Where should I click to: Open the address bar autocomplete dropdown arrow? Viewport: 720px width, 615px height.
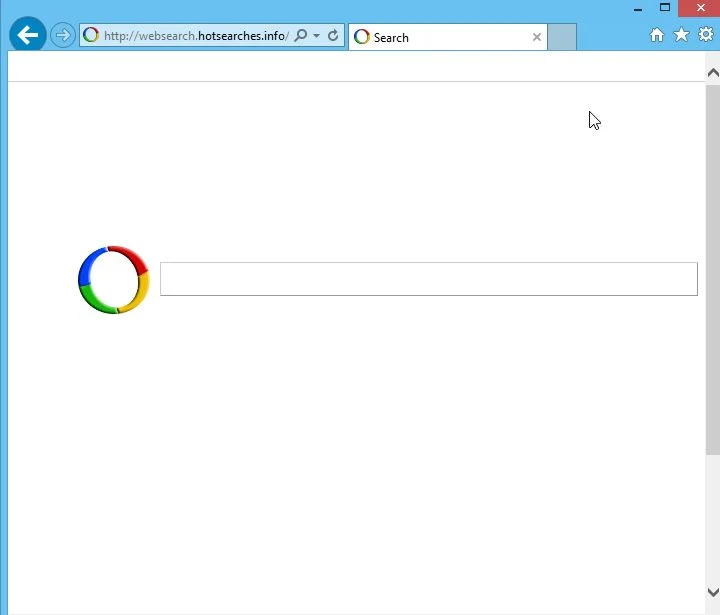pyautogui.click(x=316, y=35)
